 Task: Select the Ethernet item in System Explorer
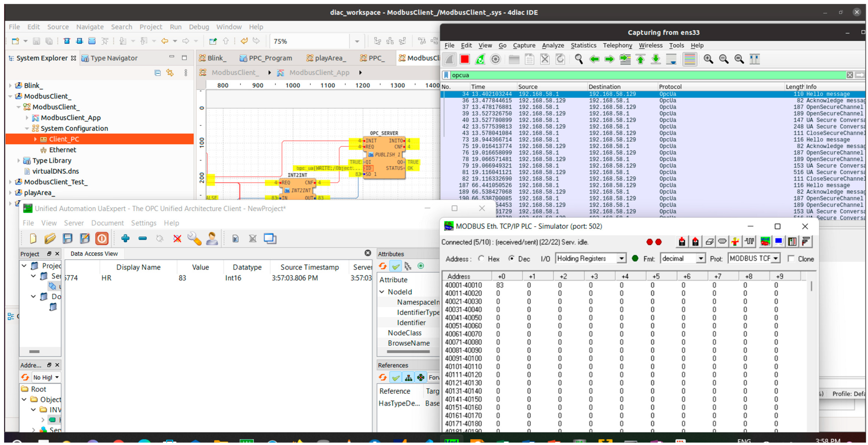pyautogui.click(x=62, y=150)
